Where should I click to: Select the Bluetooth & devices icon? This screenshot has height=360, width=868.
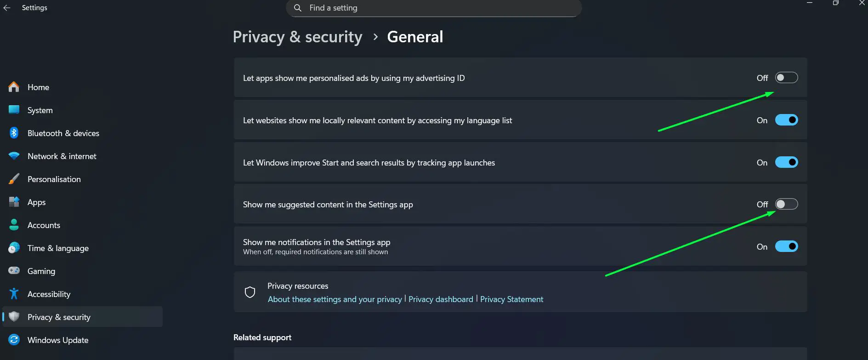pyautogui.click(x=13, y=133)
